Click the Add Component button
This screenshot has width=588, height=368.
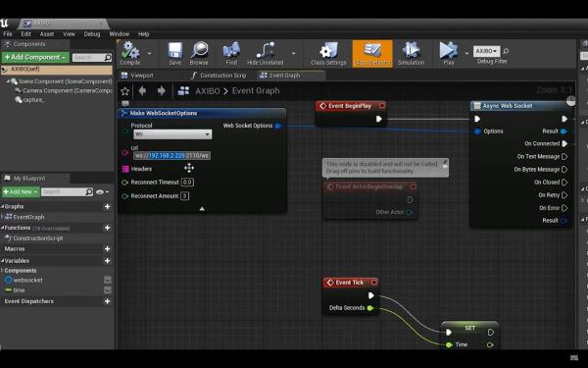point(35,57)
